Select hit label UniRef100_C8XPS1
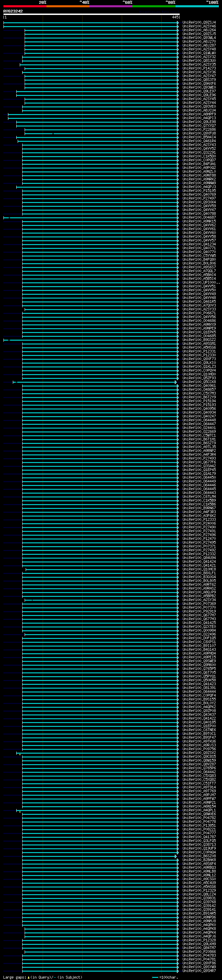Screen dimensions: 222x980 199,642
